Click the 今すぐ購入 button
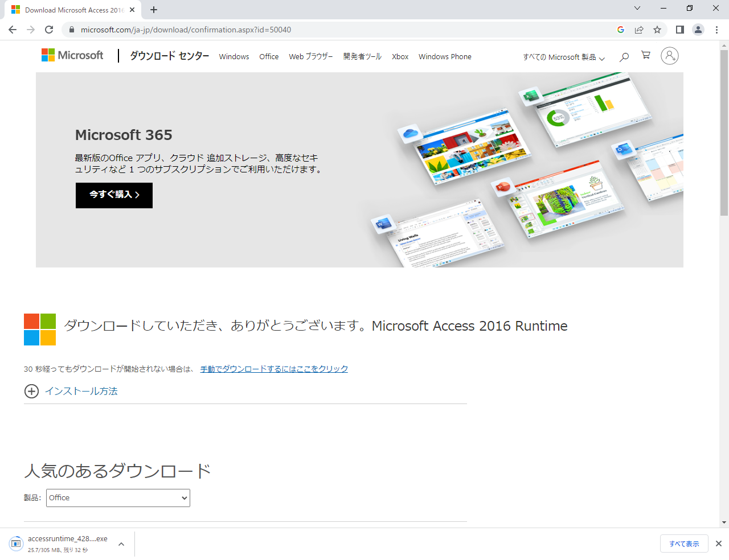This screenshot has width=729, height=560. pyautogui.click(x=114, y=195)
